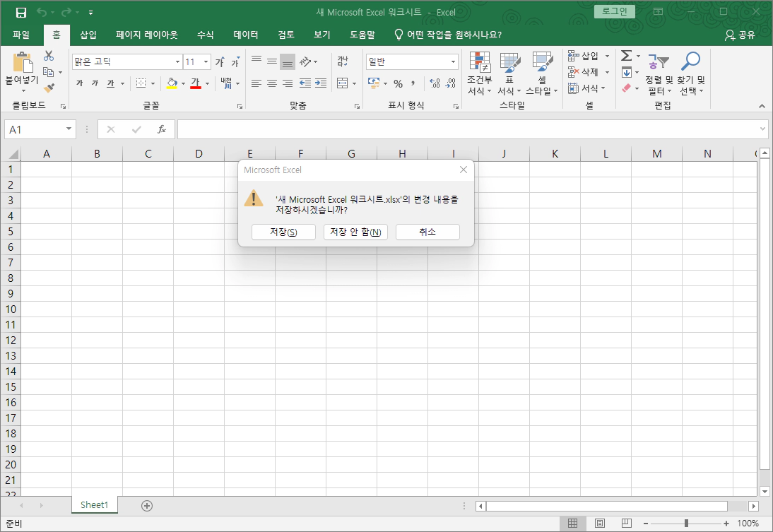
Task: Toggle right text alignment
Action: pos(288,83)
